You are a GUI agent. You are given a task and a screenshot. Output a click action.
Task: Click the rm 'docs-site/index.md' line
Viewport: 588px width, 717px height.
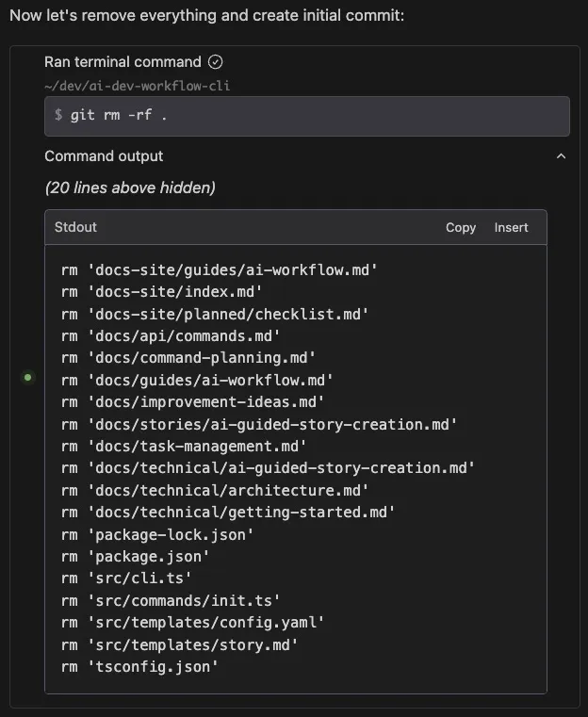[x=161, y=292]
